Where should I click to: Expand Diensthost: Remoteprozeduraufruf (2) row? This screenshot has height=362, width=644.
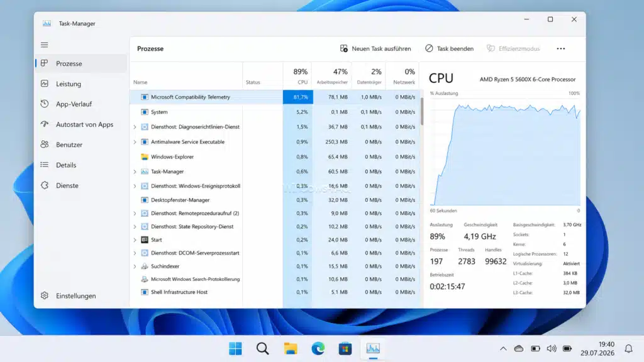pos(135,214)
